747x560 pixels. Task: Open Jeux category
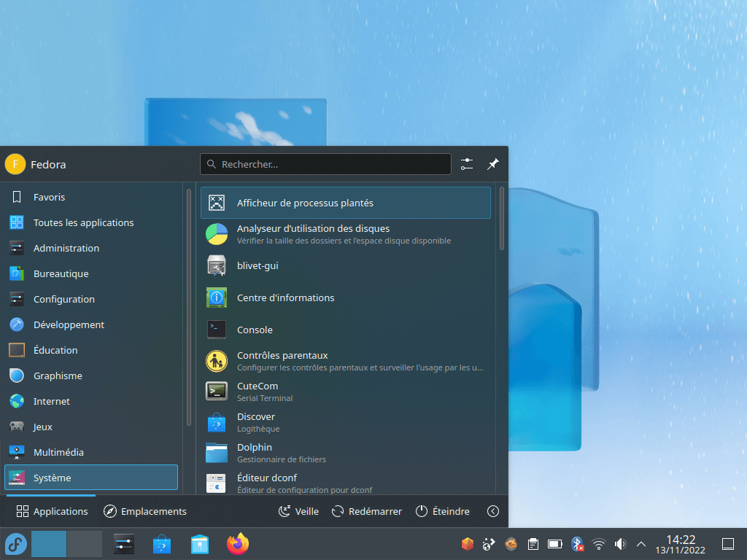tap(91, 427)
